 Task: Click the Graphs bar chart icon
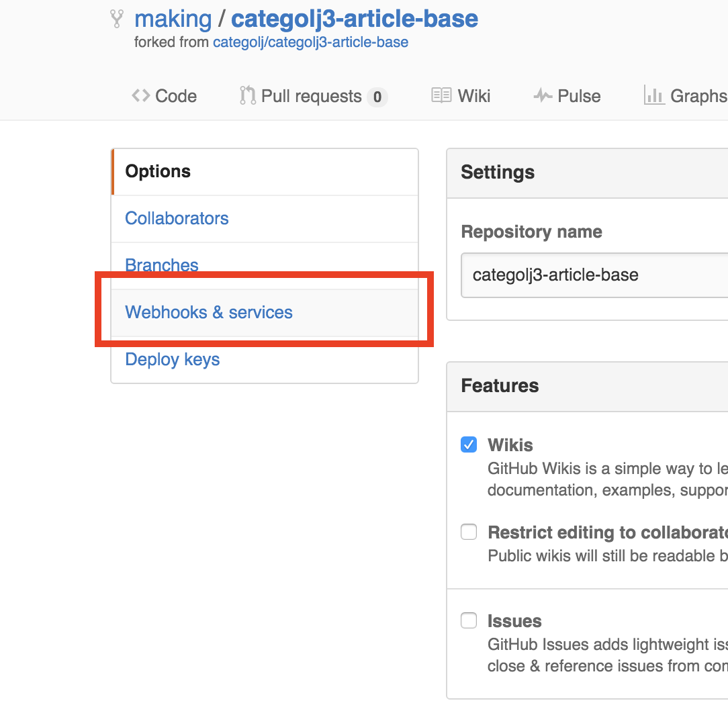pyautogui.click(x=653, y=96)
